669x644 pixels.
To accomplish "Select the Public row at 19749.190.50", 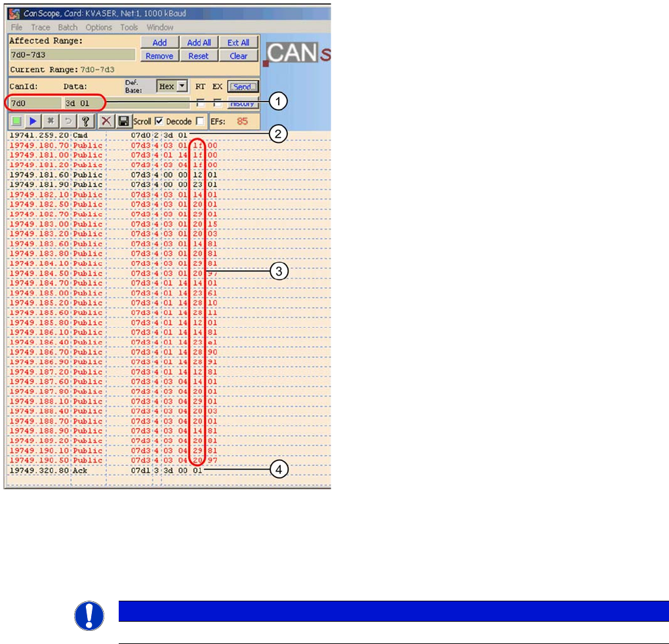I will point(169,460).
